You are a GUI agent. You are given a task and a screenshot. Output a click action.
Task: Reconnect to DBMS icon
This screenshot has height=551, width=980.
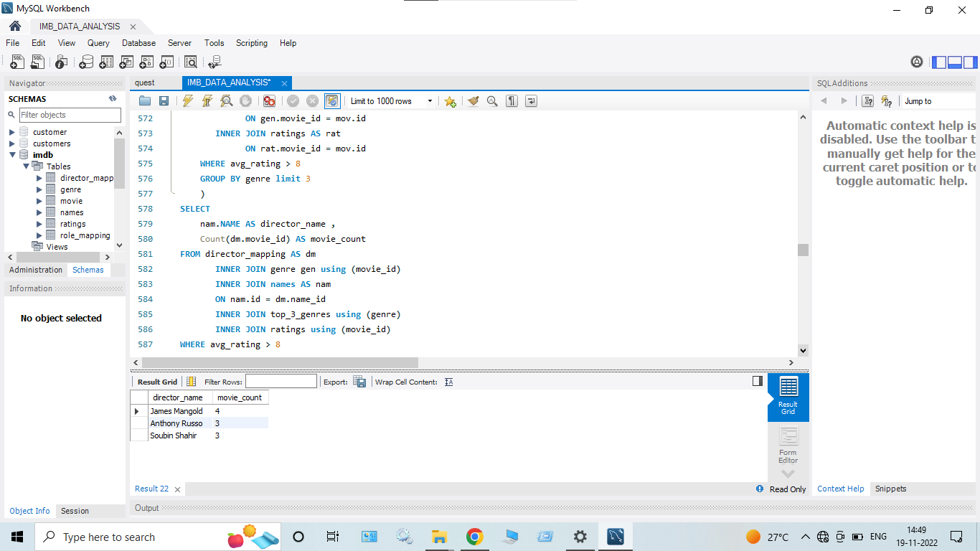click(215, 62)
